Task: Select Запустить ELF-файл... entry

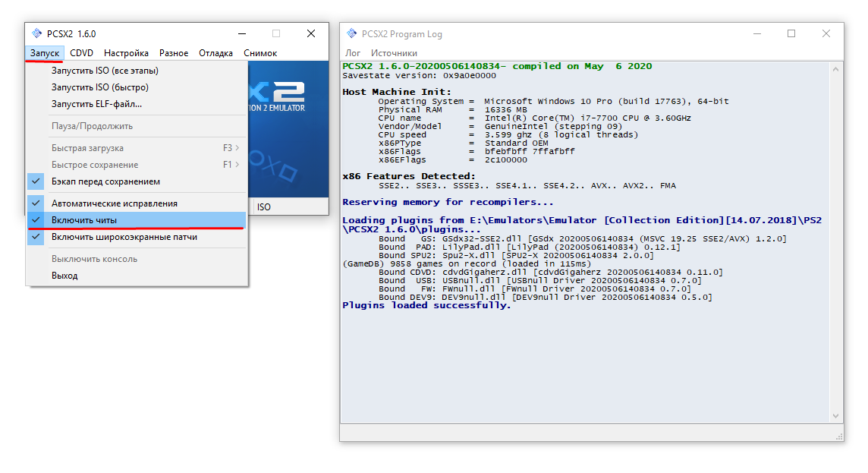Action: pos(137,103)
